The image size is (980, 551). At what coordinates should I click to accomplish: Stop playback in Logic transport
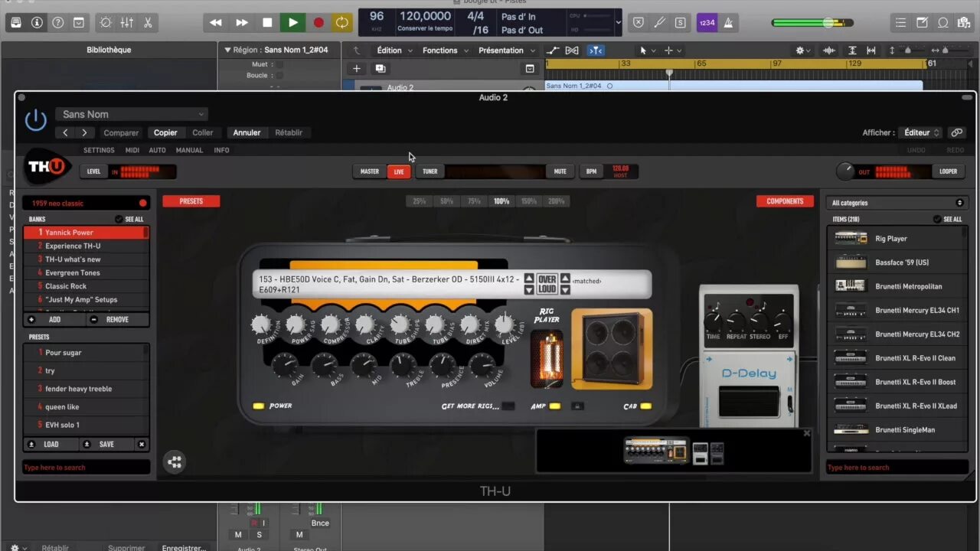[266, 23]
